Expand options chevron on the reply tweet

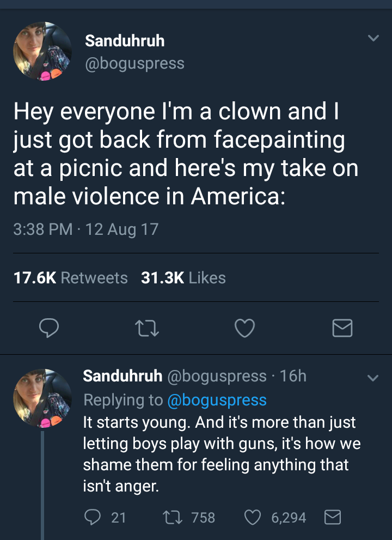coord(372,377)
